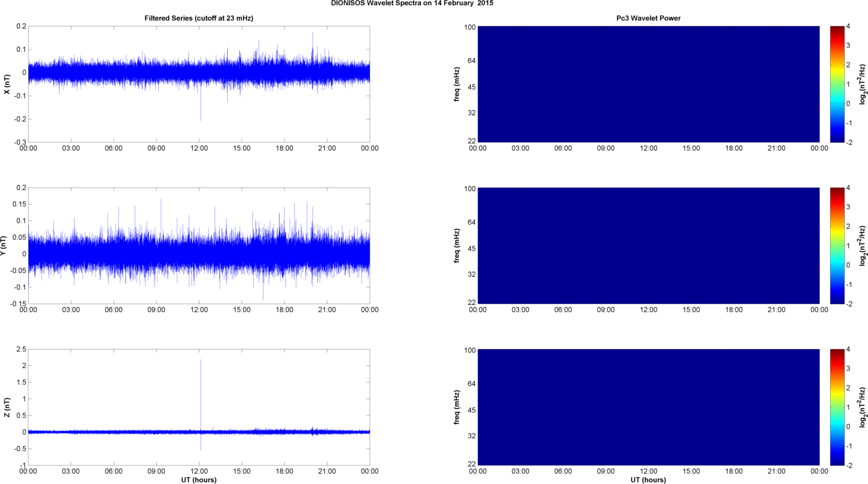Click the 21:00 tick under top wavelet plot
This screenshot has width=868, height=484.
(x=776, y=148)
